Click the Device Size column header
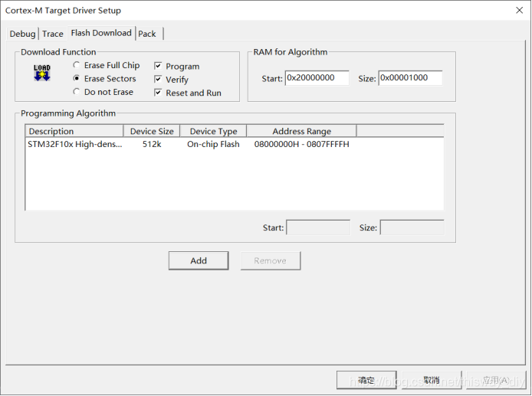 [152, 131]
